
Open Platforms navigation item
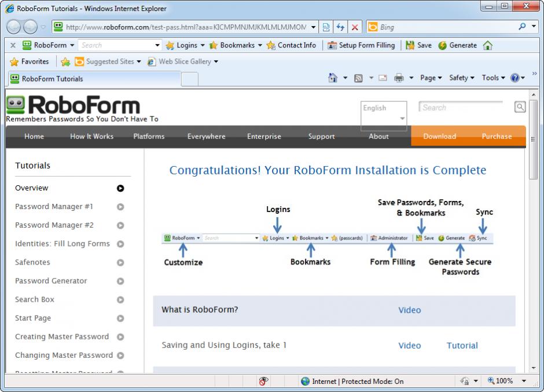149,137
